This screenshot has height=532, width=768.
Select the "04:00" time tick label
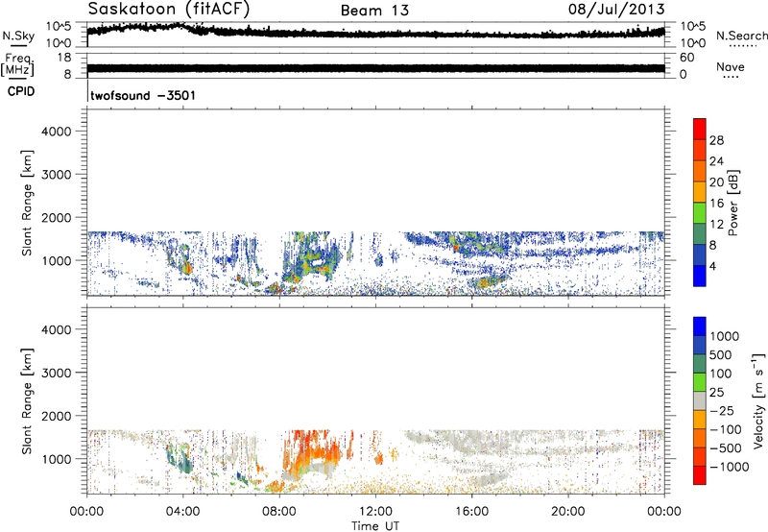pyautogui.click(x=182, y=512)
